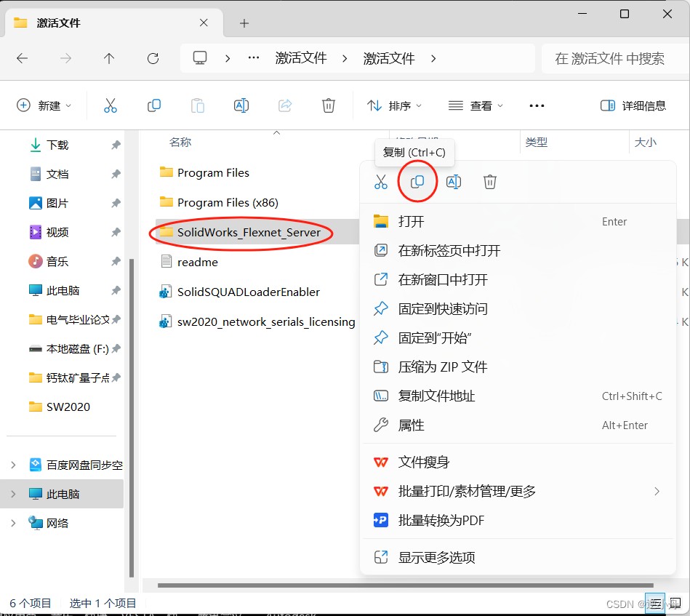This screenshot has width=690, height=616.
Task: Click the Cut icon in the main toolbar
Action: click(110, 105)
